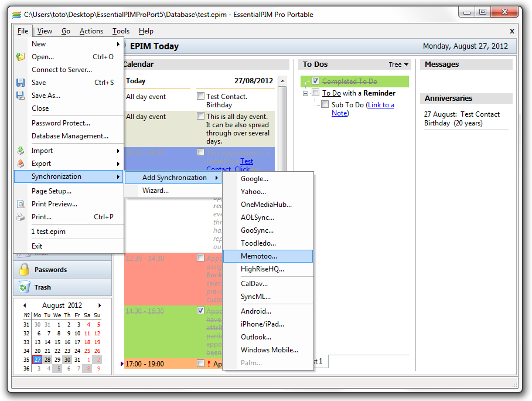Choose Outlook... synchronization
This screenshot has height=401, width=532.
click(x=268, y=337)
